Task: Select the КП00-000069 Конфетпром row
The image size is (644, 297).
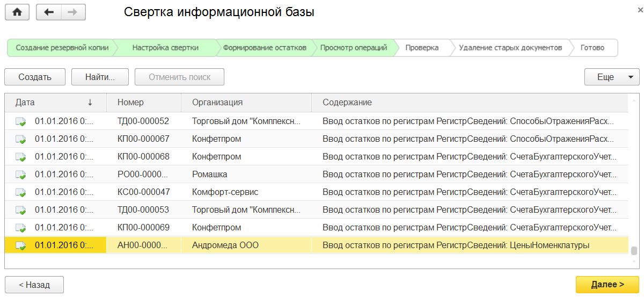Action: tap(322, 228)
